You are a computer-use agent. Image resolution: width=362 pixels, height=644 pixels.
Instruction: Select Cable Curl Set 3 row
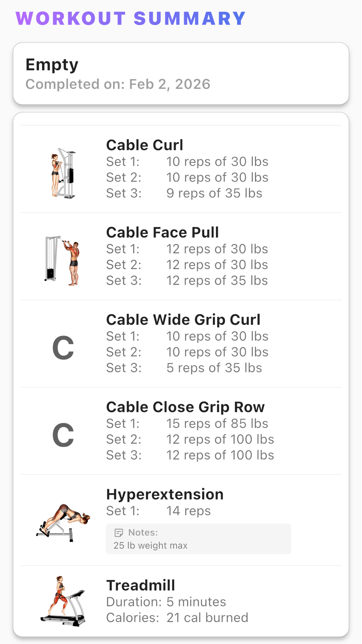coord(184,193)
